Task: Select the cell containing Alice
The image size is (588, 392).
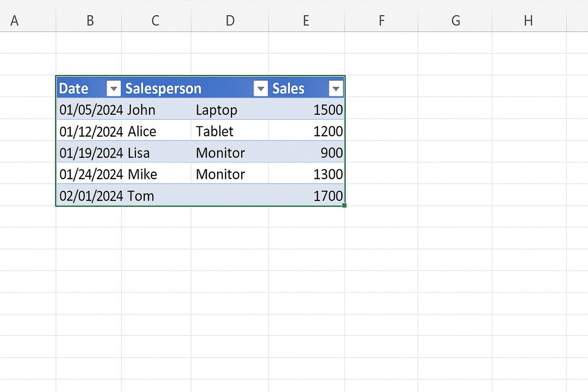Action: 156,131
